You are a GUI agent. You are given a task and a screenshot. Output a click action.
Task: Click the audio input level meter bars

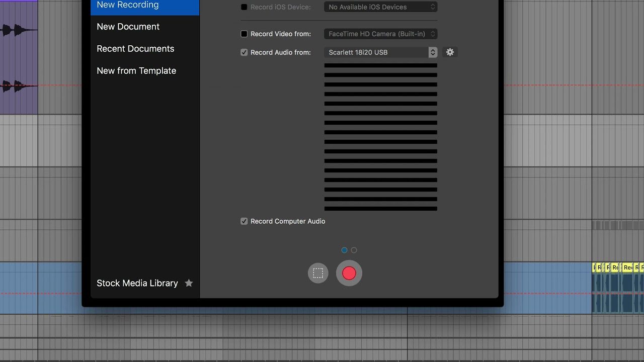click(x=380, y=137)
